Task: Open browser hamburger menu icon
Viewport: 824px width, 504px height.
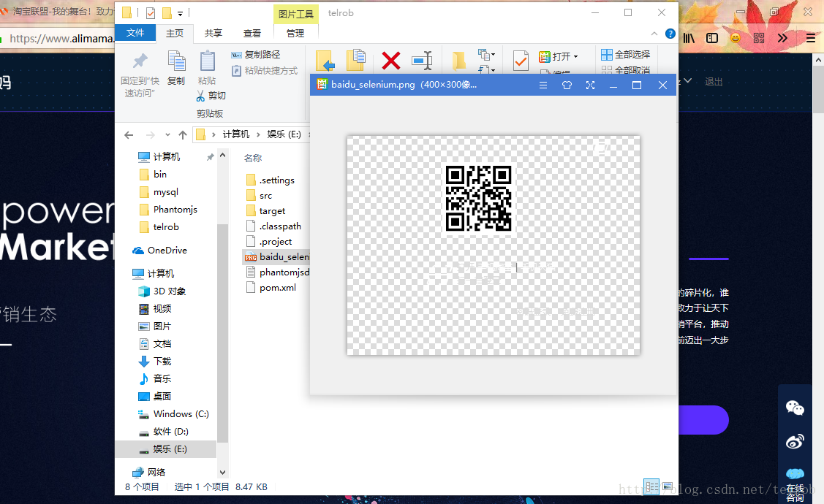Action: pyautogui.click(x=811, y=38)
